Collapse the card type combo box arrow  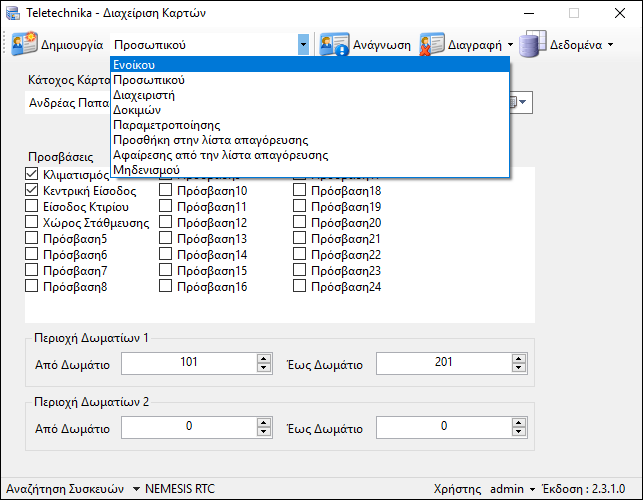303,45
